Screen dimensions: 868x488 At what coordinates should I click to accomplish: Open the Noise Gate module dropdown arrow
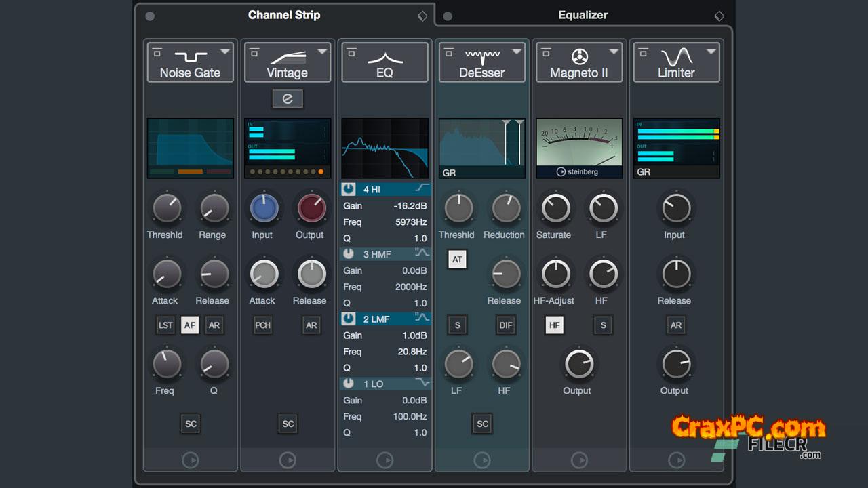pos(224,52)
